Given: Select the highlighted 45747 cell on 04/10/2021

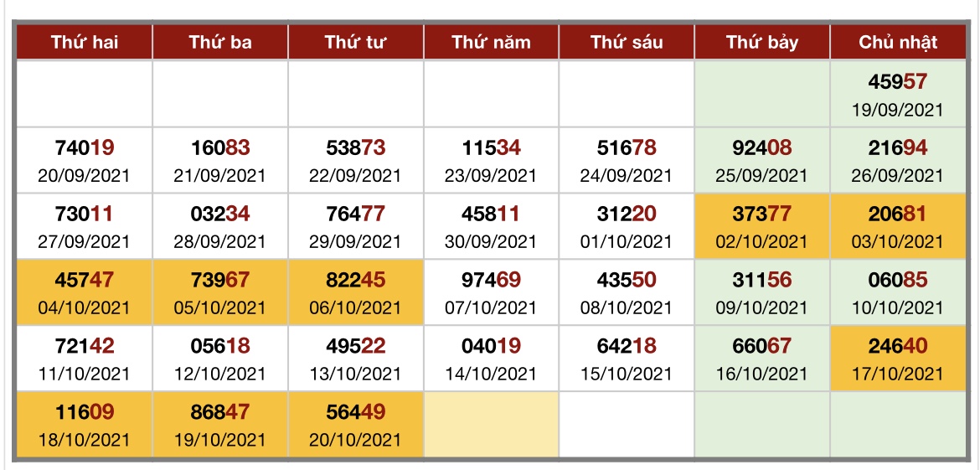Looking at the screenshot, I should [85, 292].
